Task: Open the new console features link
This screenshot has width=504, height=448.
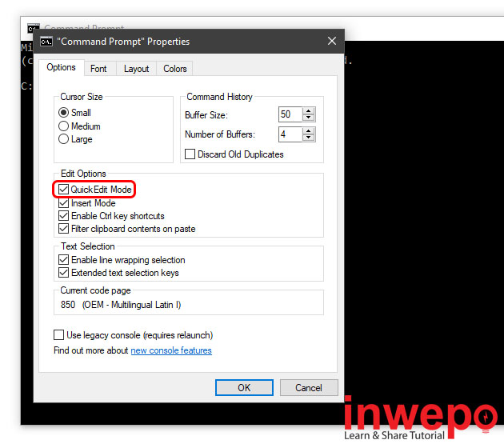Action: pos(171,350)
